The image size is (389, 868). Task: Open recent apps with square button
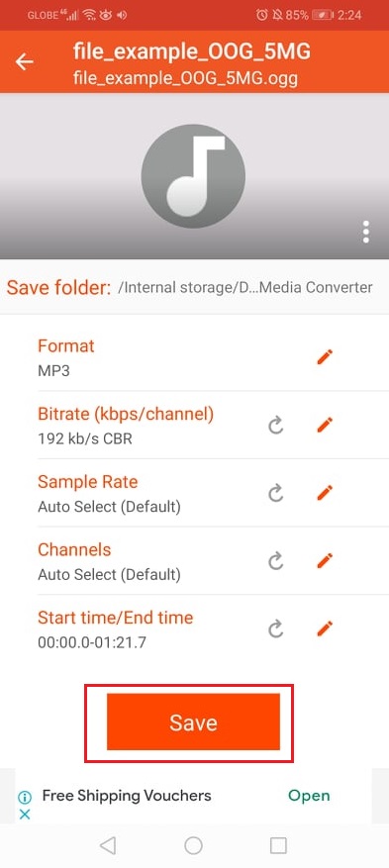(278, 845)
